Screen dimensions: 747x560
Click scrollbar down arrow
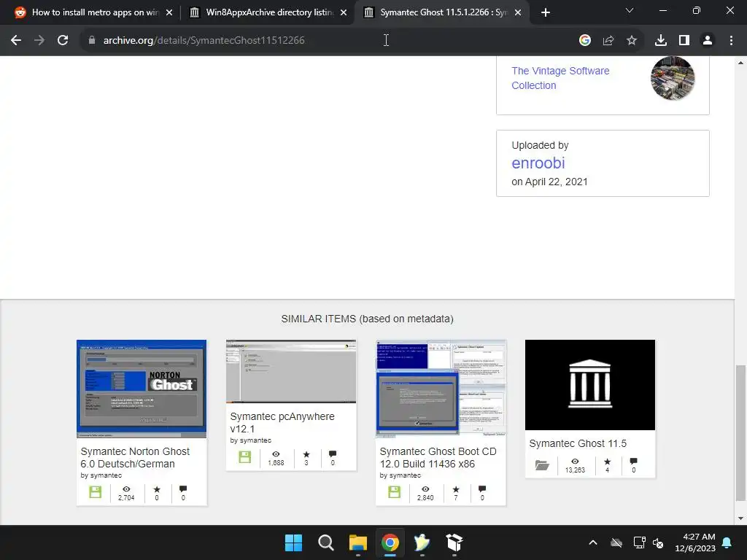coord(740,518)
